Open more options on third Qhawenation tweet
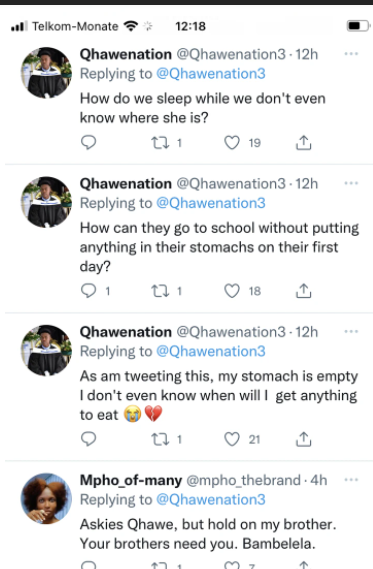Screen dimensions: 373x569 [x=351, y=331]
